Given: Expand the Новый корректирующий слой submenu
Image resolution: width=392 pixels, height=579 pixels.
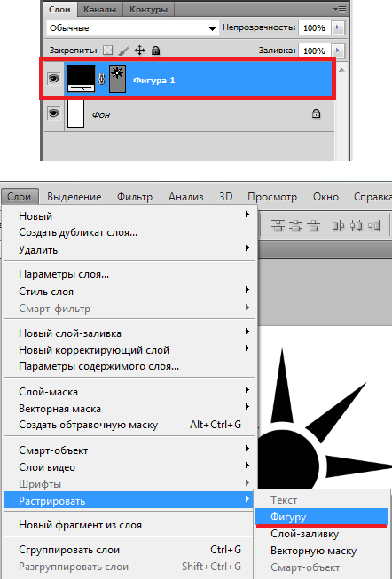Looking at the screenshot, I should pyautogui.click(x=247, y=348).
